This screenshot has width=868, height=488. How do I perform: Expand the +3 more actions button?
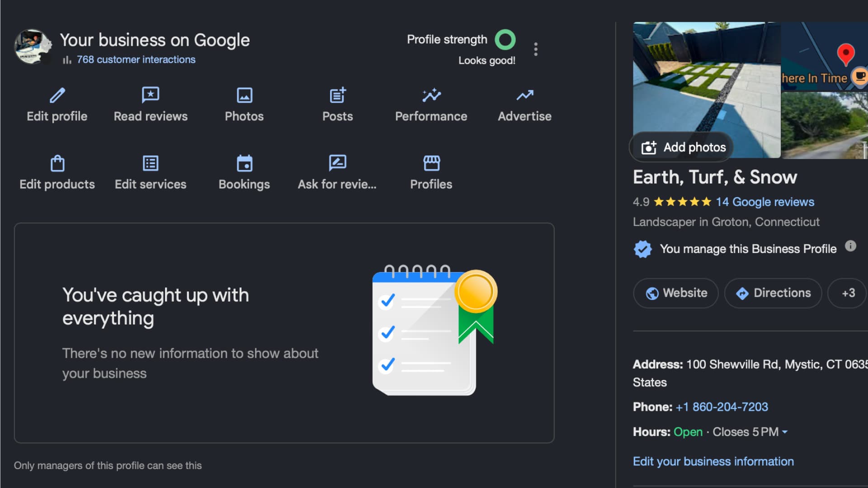(848, 293)
